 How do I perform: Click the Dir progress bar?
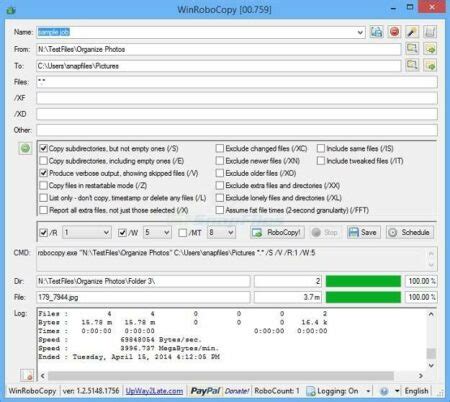(x=363, y=281)
